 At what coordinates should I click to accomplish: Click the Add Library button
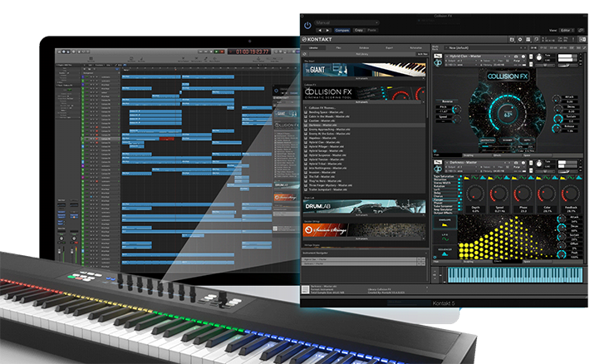click(361, 54)
